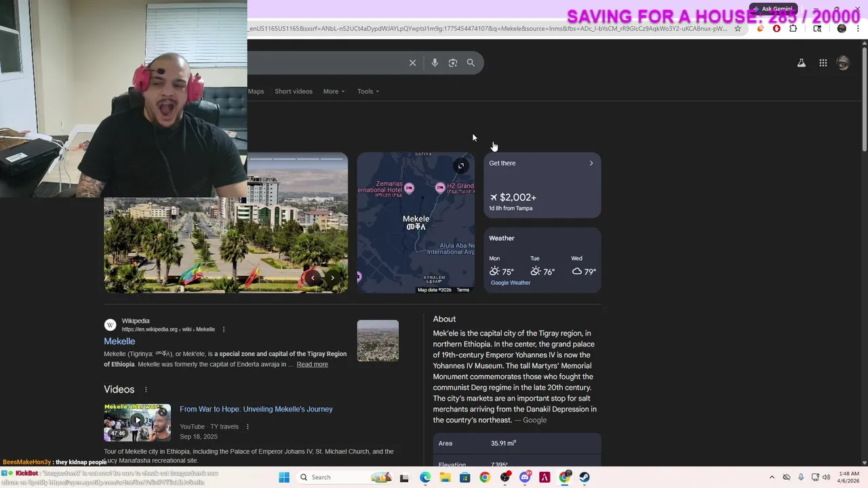Open Microsoft Edge from the taskbar
The image size is (868, 488).
tap(425, 477)
